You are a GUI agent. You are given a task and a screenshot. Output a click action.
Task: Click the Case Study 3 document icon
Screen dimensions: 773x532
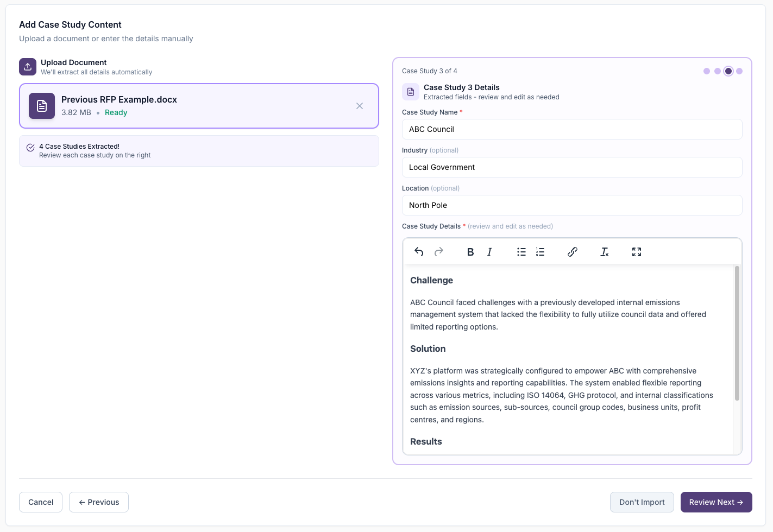pyautogui.click(x=410, y=92)
